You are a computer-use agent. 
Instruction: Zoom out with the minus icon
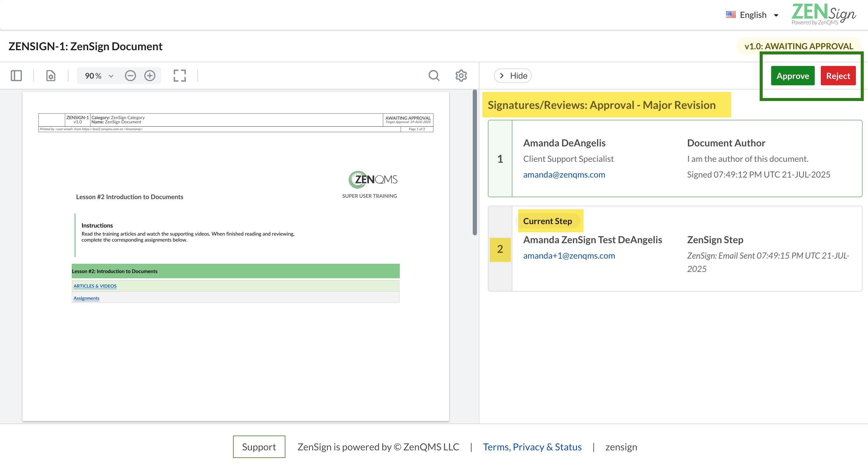click(x=130, y=76)
